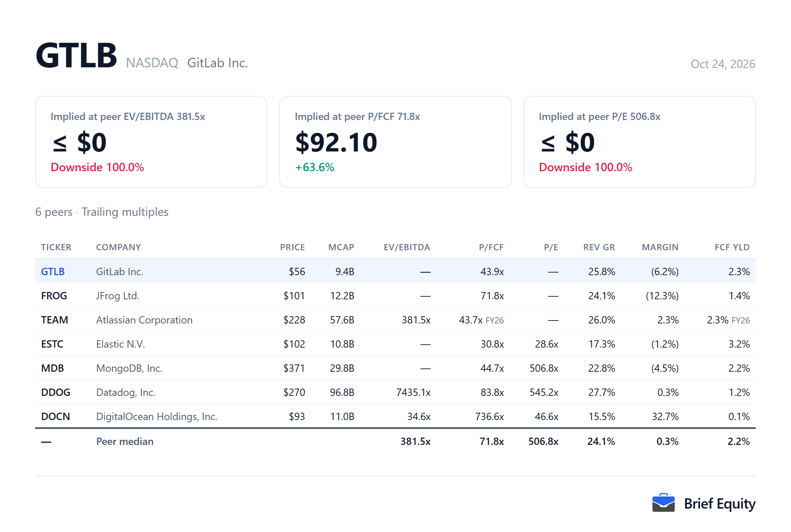Click the FCF YLD column header
This screenshot has height=532, width=791.
pyautogui.click(x=732, y=247)
